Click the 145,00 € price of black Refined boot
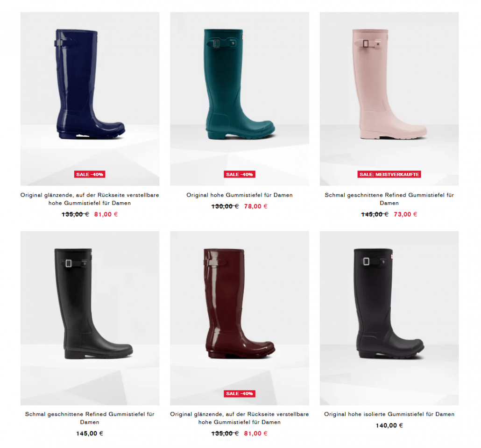481x448 pixels. coord(90,433)
